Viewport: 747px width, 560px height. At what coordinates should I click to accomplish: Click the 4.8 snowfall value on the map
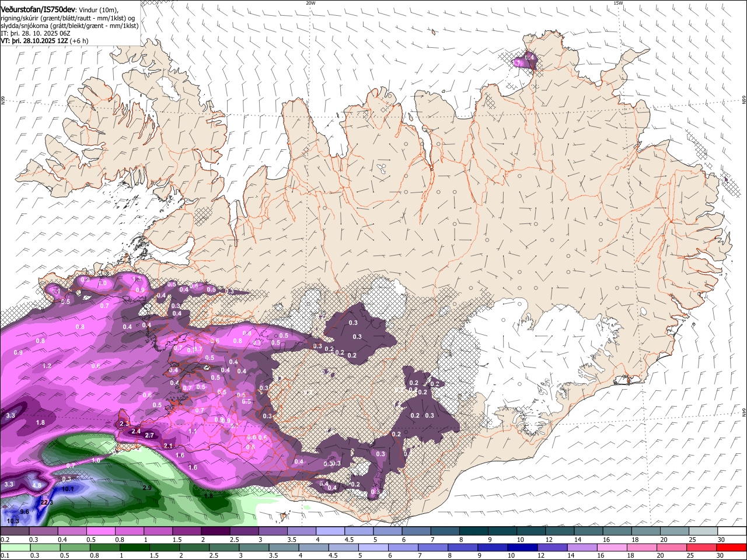click(37, 485)
